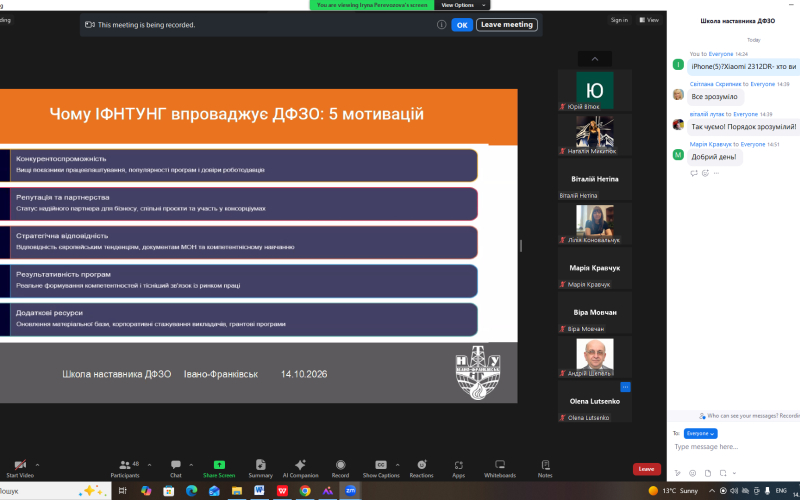
Task: Click sender name Марія Кравчук in chat
Action: (710, 144)
